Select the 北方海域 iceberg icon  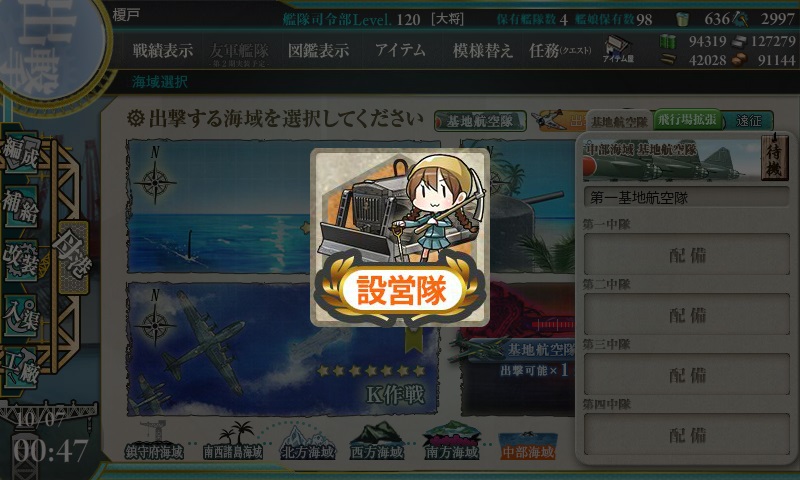[x=308, y=441]
